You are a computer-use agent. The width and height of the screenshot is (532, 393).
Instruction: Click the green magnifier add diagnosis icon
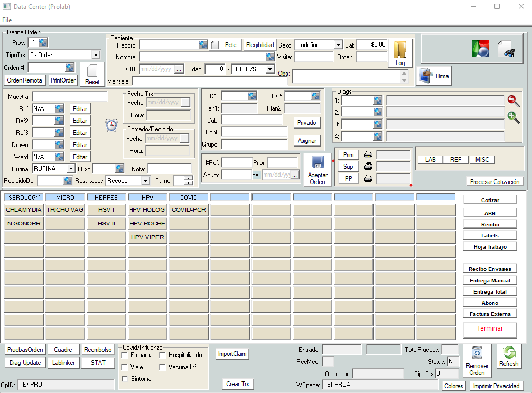pos(513,117)
